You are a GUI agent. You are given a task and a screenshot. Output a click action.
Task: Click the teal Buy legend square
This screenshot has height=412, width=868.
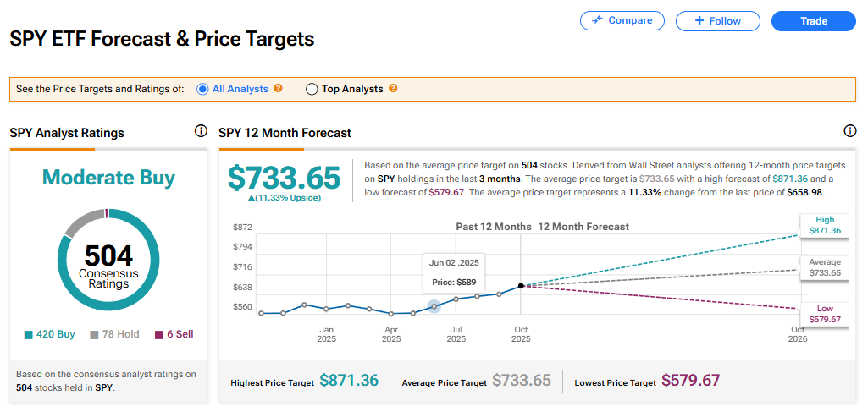29,335
